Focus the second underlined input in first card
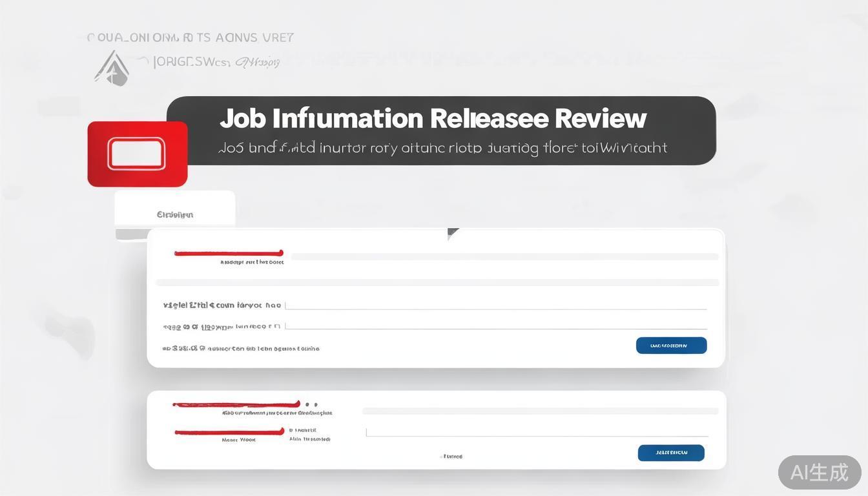868x496 pixels. [496, 325]
